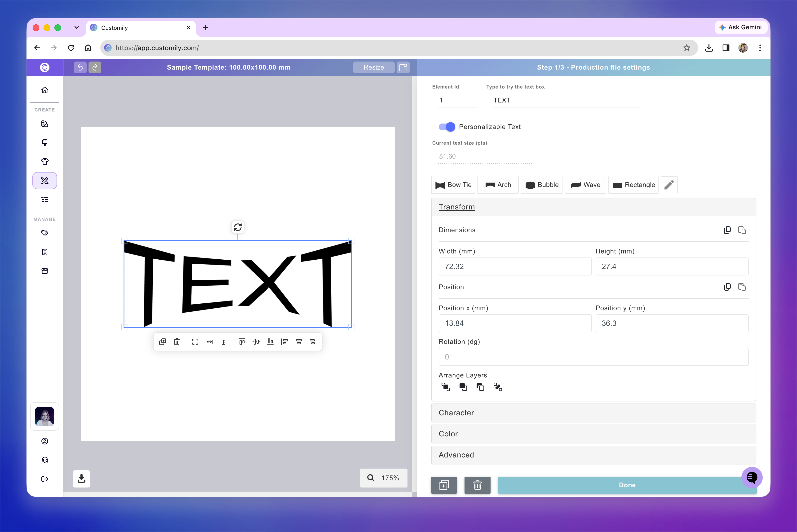The height and width of the screenshot is (532, 797).
Task: Collapse the Transform section
Action: click(593, 207)
